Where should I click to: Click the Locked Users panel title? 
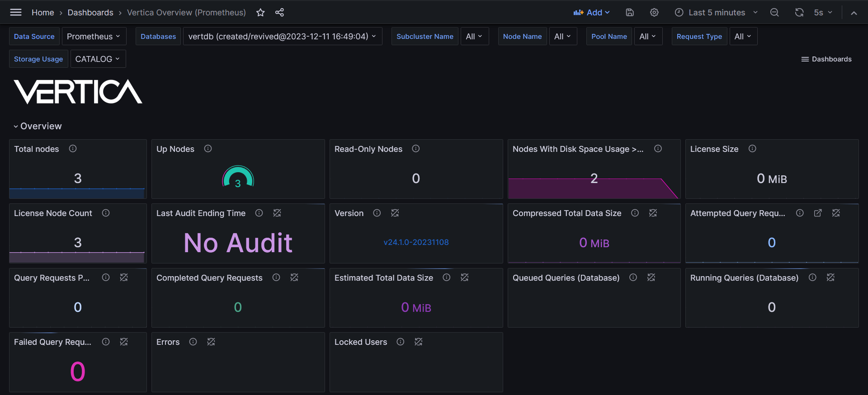tap(361, 342)
